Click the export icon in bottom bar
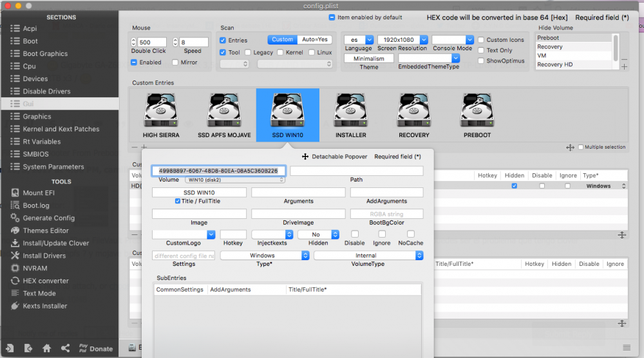The height and width of the screenshot is (358, 644). [28, 348]
